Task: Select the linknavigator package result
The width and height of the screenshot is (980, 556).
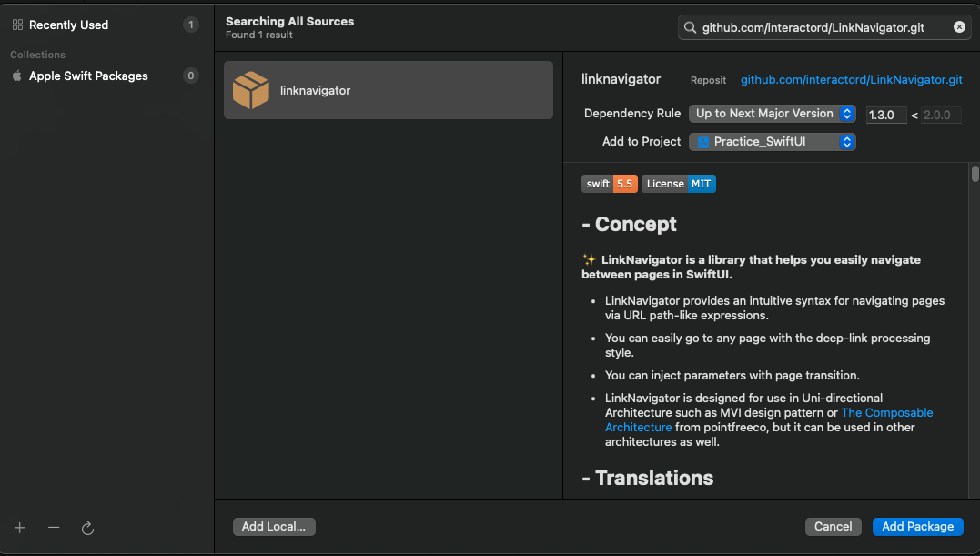Action: [x=389, y=90]
